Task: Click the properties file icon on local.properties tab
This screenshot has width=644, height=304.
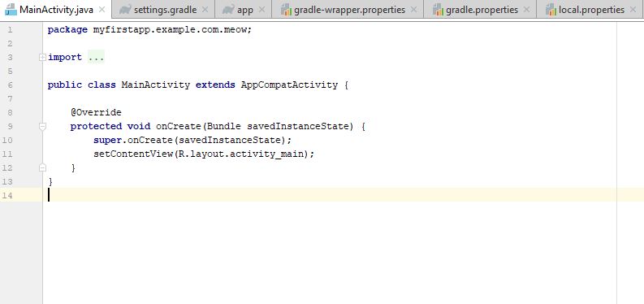Action: 551,10
